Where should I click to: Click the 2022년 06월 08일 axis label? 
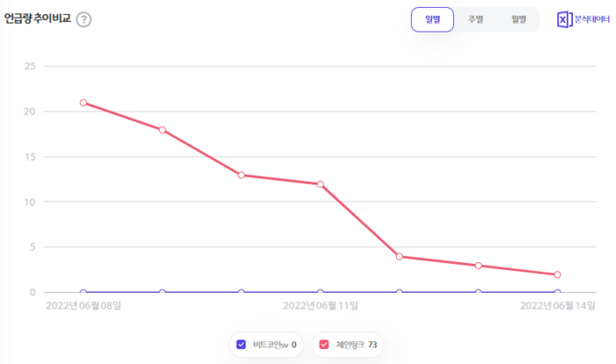(84, 307)
